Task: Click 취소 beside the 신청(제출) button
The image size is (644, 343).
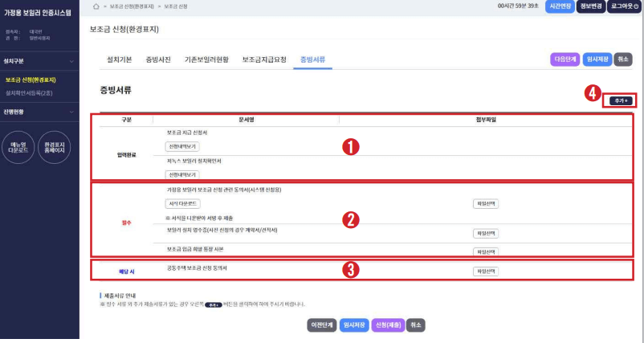Action: coord(416,325)
